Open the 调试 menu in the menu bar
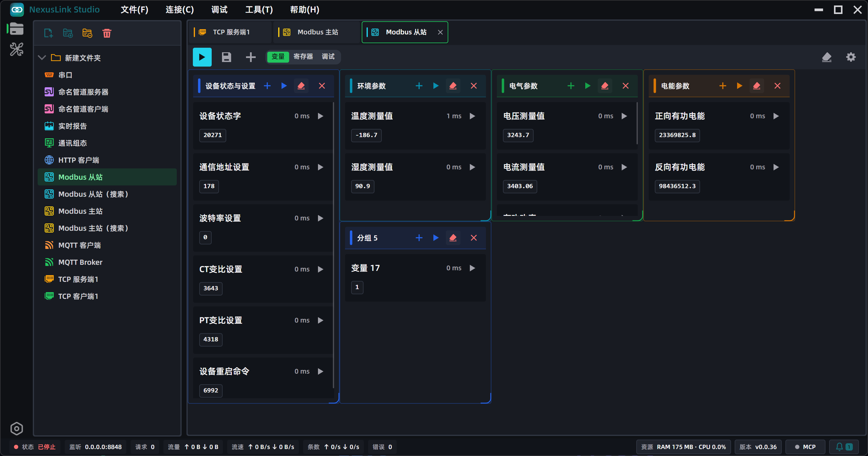Screen dimensions: 868x456 click(x=219, y=9)
